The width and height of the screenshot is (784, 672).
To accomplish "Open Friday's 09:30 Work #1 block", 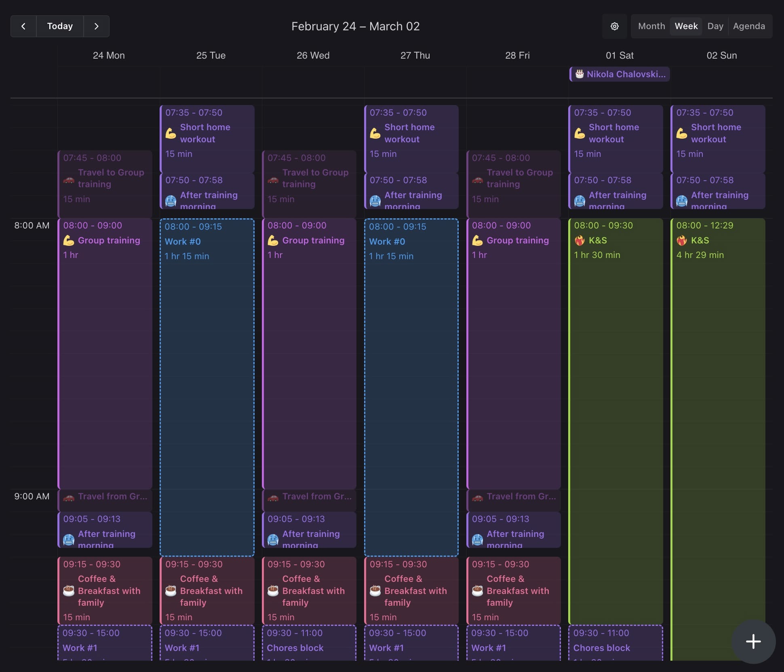I will [514, 643].
